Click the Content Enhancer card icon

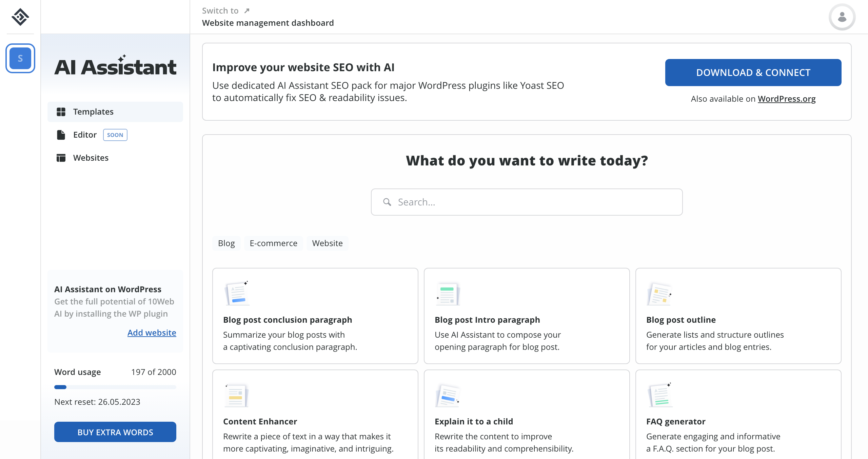click(x=236, y=395)
